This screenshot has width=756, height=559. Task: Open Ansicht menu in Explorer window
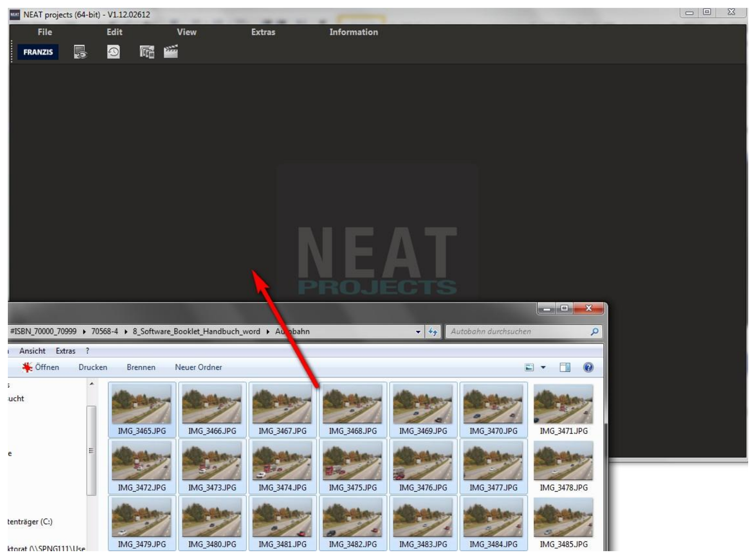point(32,351)
